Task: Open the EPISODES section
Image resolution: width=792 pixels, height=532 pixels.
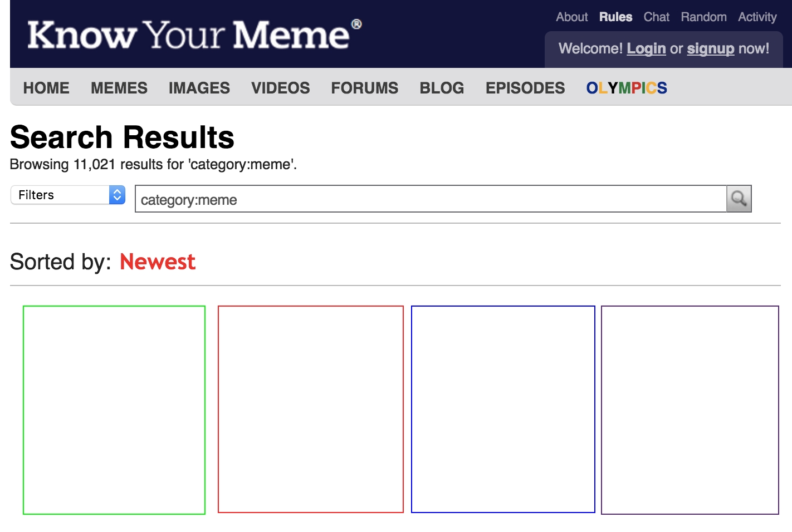Action: click(525, 88)
